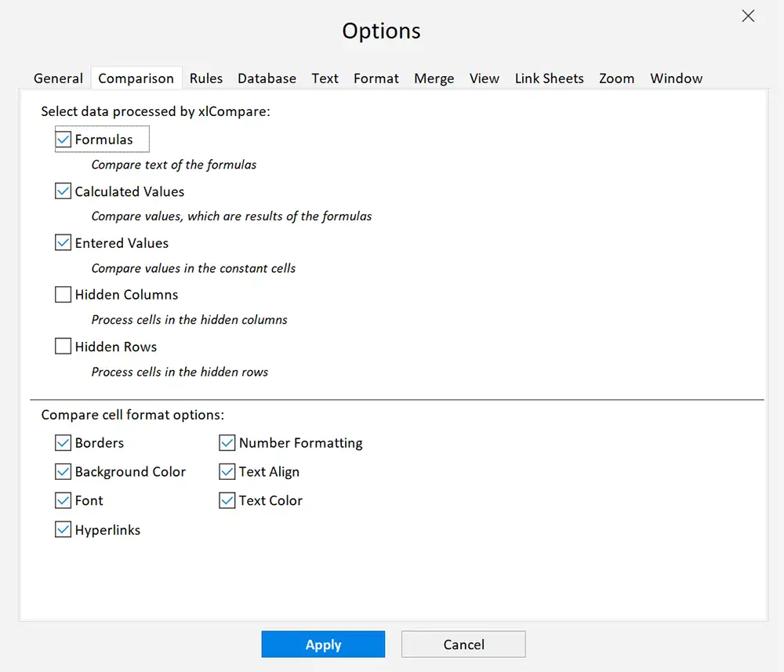The width and height of the screenshot is (784, 672).
Task: Disable the Hyperlinks checkbox
Action: click(63, 529)
